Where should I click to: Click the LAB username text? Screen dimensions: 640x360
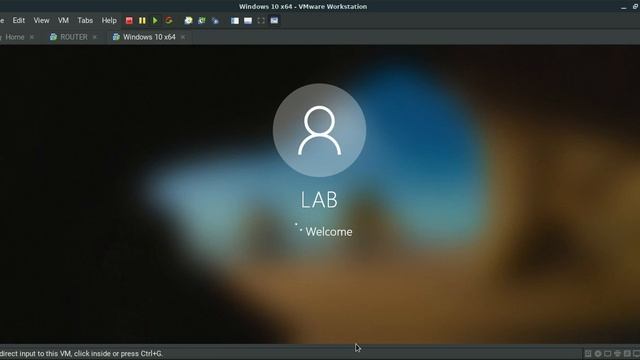tap(319, 200)
